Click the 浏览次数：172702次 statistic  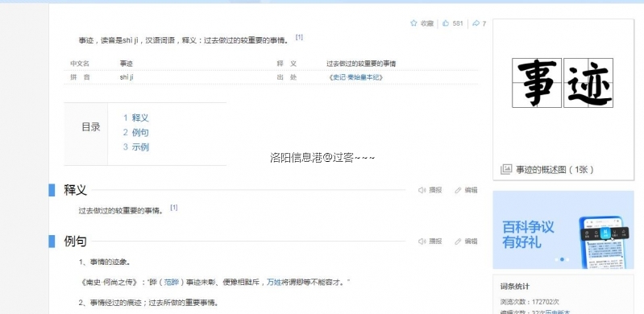[x=530, y=302]
